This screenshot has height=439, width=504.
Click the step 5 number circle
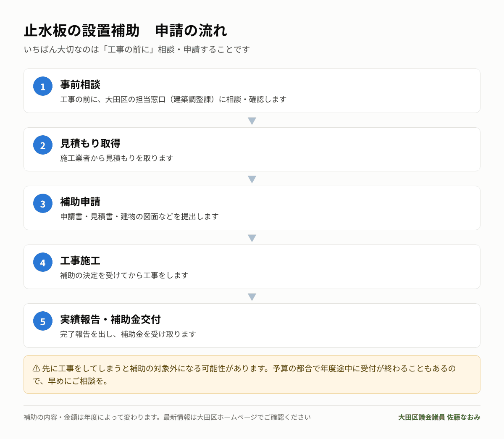43,321
